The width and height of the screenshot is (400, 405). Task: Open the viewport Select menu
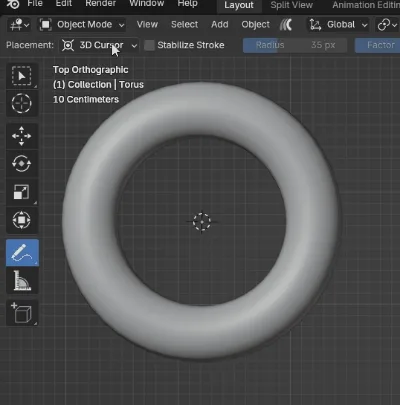click(184, 24)
